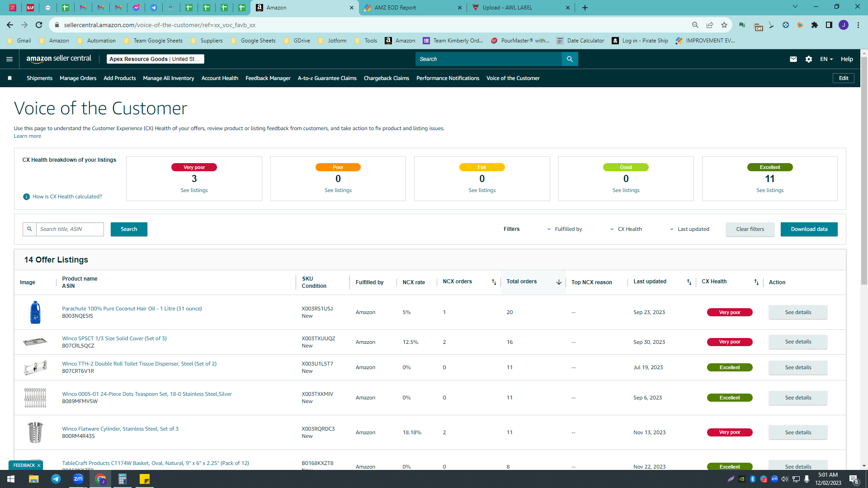Open the messages envelope icon

click(793, 59)
